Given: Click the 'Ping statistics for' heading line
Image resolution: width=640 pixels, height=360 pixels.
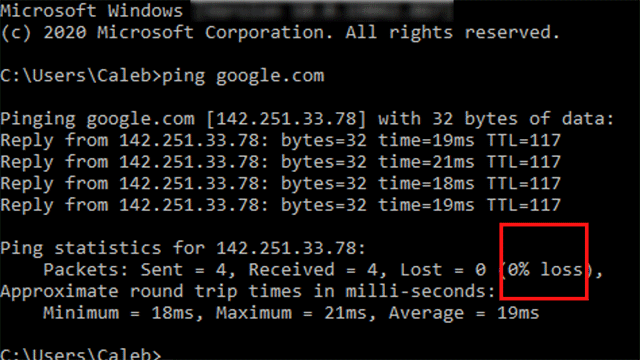Looking at the screenshot, I should click(183, 248).
